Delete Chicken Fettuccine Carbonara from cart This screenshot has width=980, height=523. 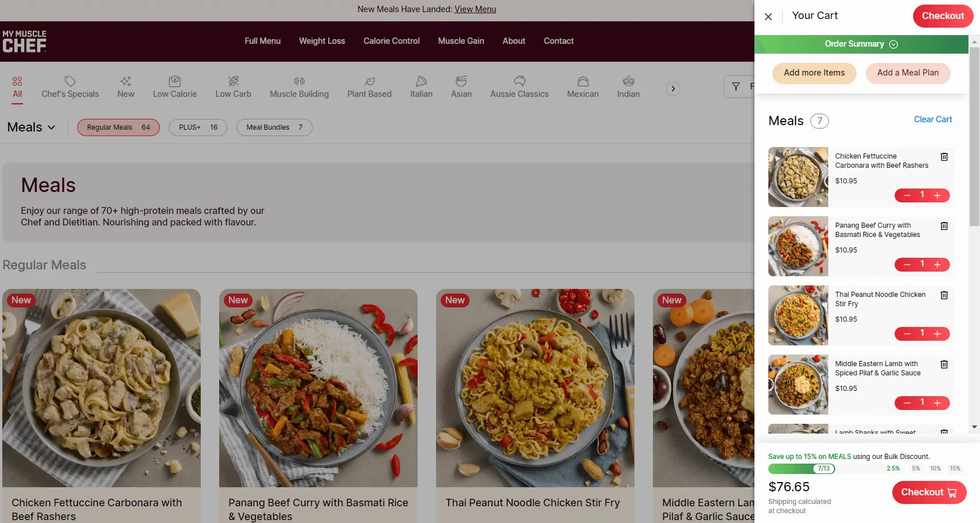pos(944,157)
